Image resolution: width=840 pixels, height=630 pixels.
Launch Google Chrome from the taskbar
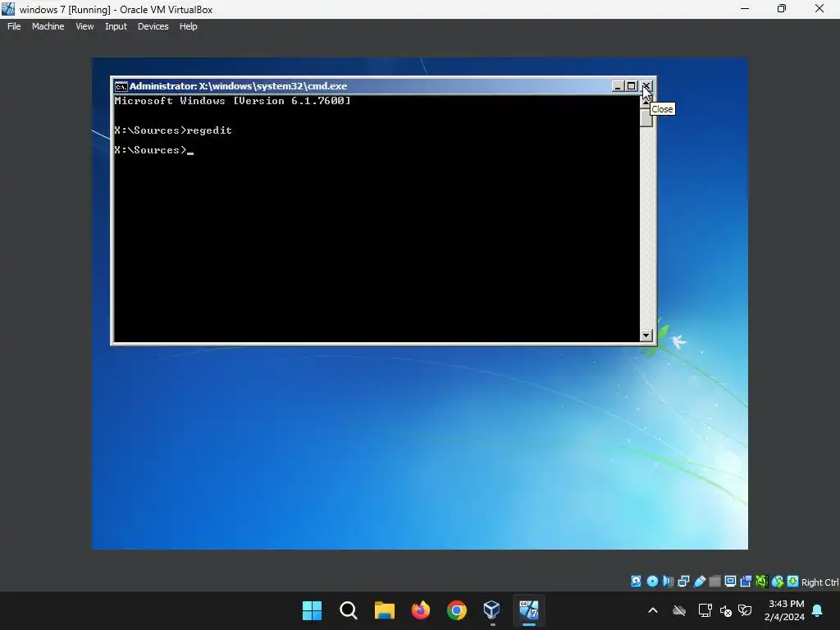point(457,610)
